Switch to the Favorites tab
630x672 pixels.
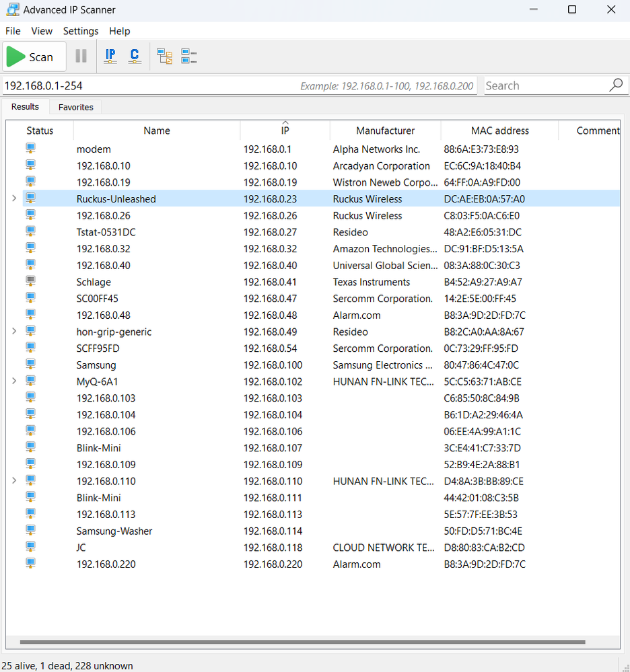(75, 107)
